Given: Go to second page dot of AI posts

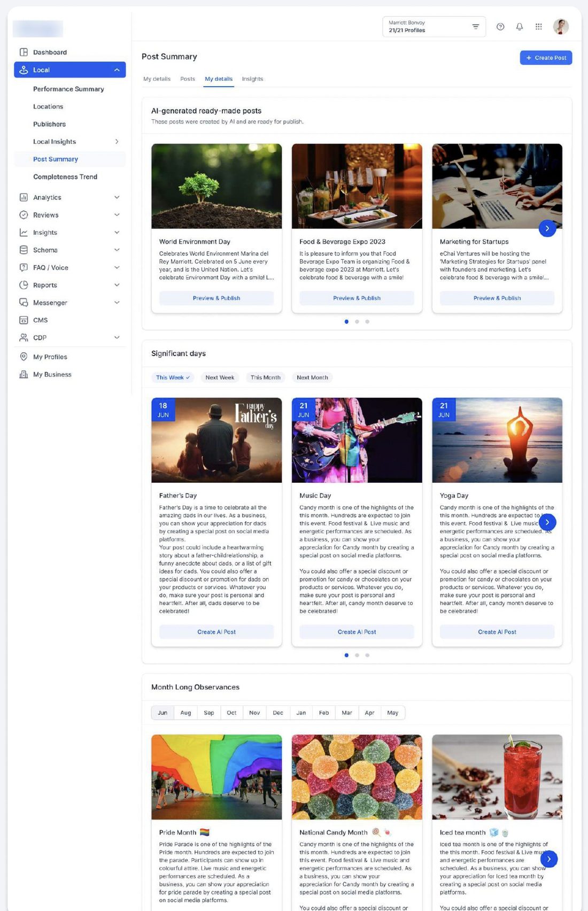Looking at the screenshot, I should pos(357,322).
